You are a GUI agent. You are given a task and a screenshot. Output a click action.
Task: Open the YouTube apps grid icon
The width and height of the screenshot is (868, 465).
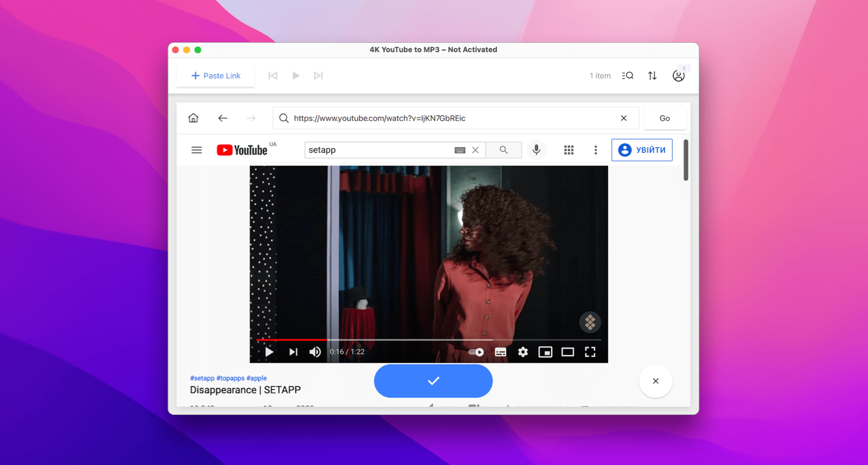[x=569, y=150]
